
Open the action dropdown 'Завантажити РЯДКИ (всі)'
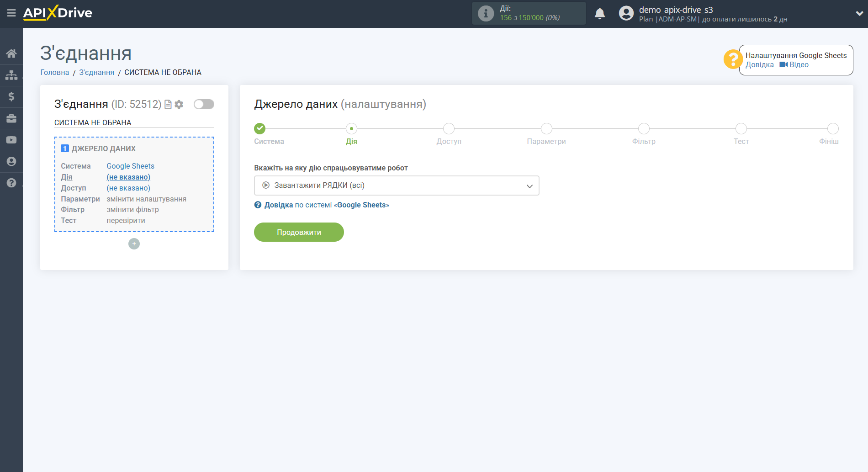click(396, 185)
